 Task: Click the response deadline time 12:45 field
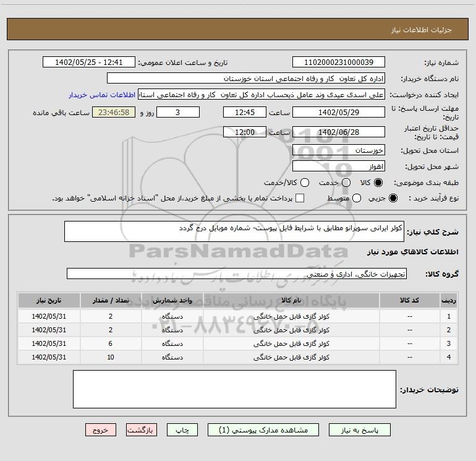click(245, 112)
